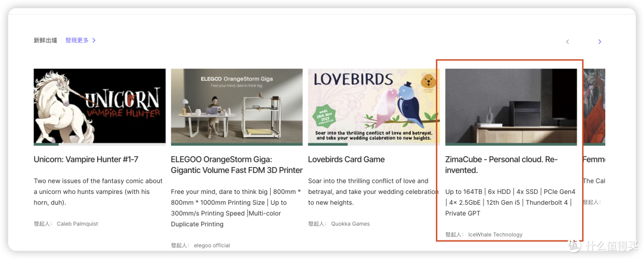The image size is (644, 259).
Task: Open the ZimaCube project thumbnail
Action: point(511,106)
